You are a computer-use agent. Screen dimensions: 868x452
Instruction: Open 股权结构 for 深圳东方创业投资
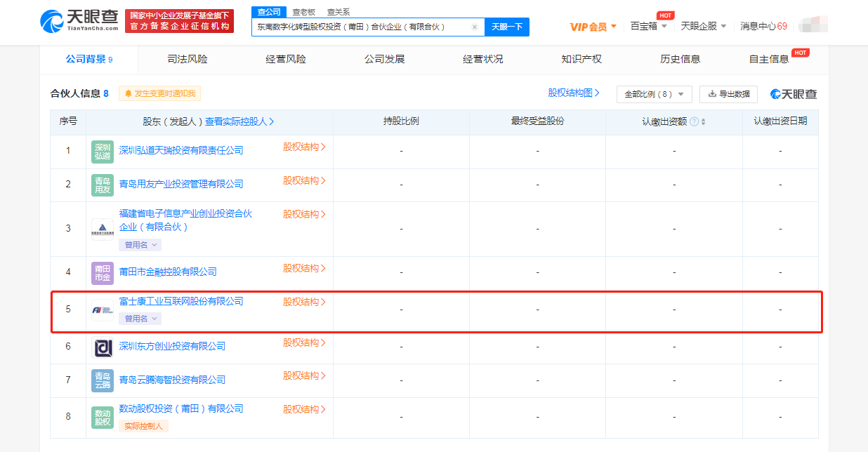point(305,343)
